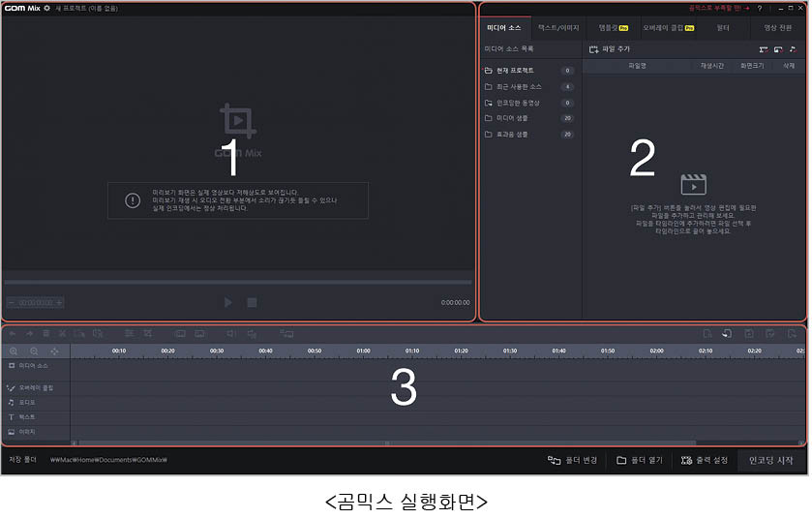
Task: Toggle the video files filter icon
Action: (765, 49)
